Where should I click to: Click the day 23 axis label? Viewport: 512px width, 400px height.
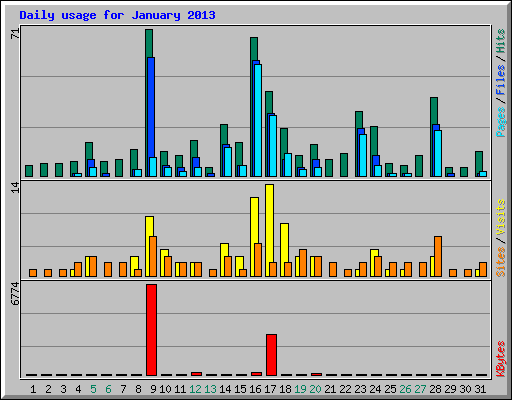click(360, 389)
